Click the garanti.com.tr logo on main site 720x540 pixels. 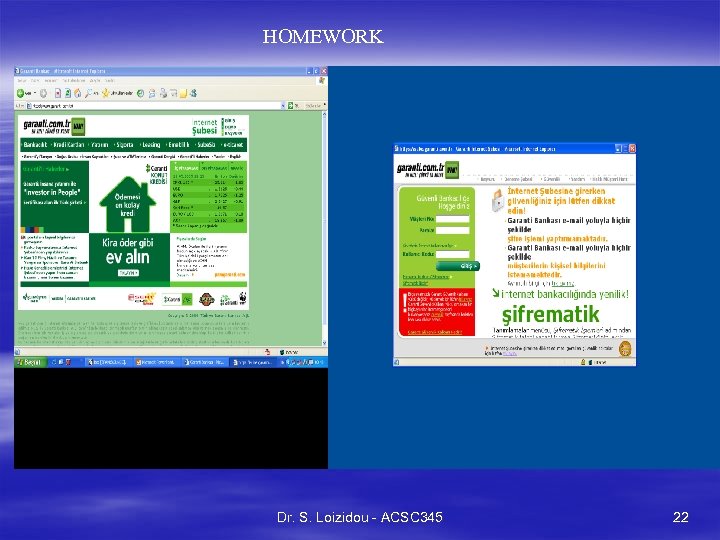coord(54,127)
